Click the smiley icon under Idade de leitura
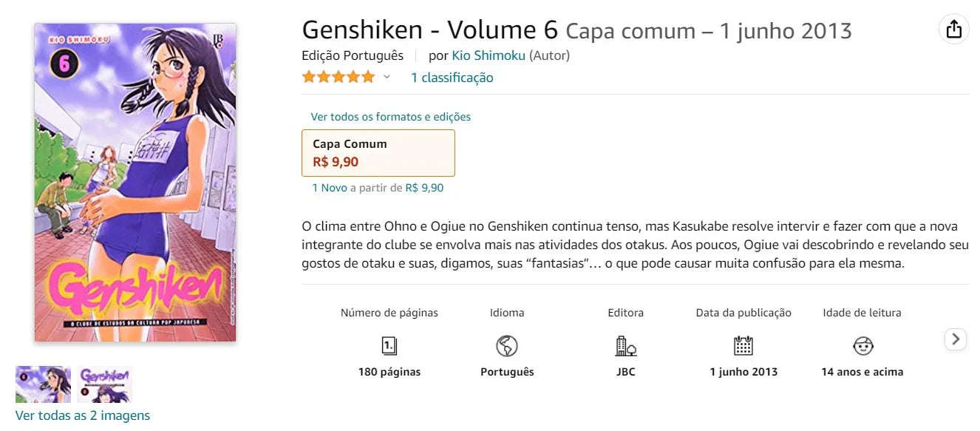The width and height of the screenshot is (980, 431). [862, 345]
